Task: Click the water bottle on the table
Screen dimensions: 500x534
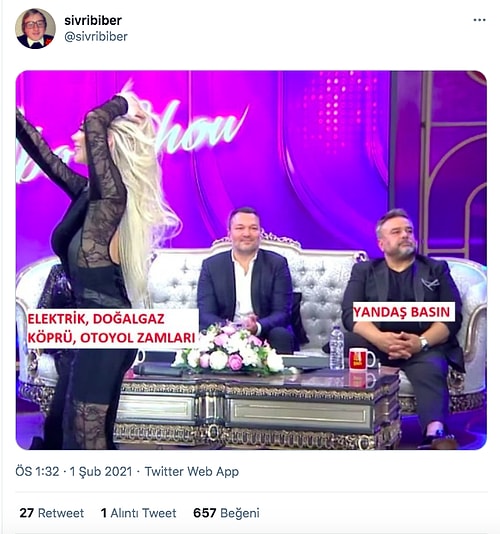Action: 337,347
